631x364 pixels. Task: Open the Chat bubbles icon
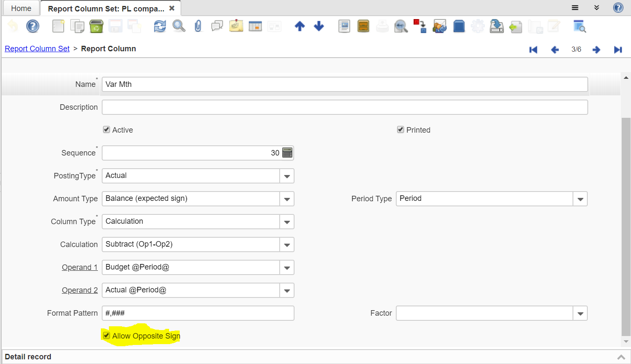[x=217, y=26]
